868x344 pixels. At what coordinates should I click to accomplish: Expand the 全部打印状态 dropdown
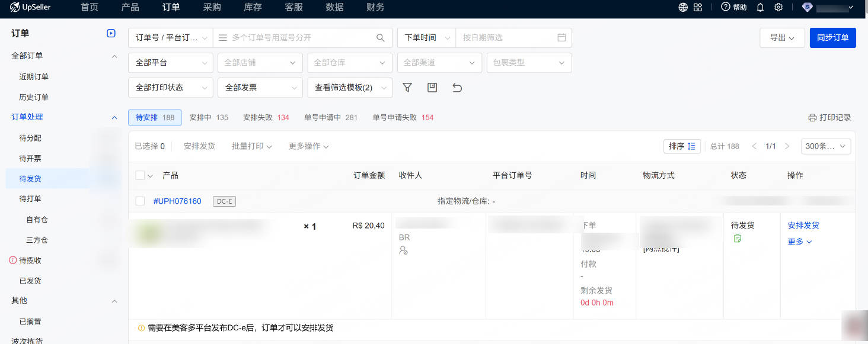coord(170,88)
